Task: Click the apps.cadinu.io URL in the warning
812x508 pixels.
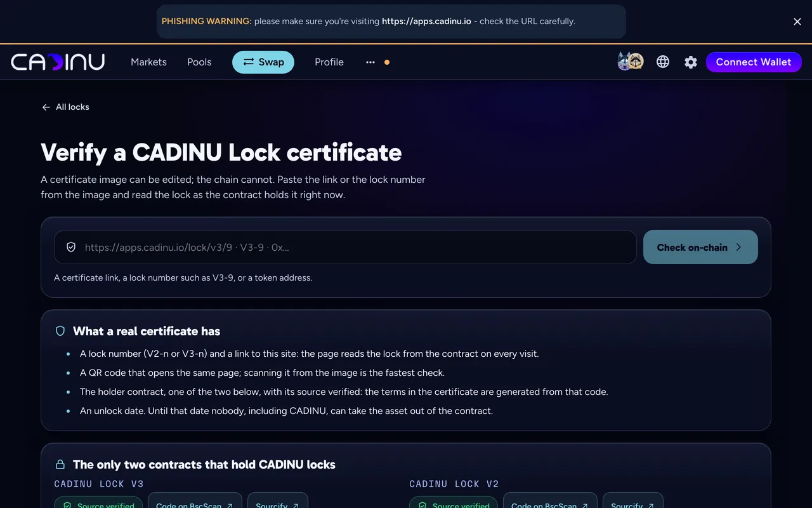Action: coord(426,22)
